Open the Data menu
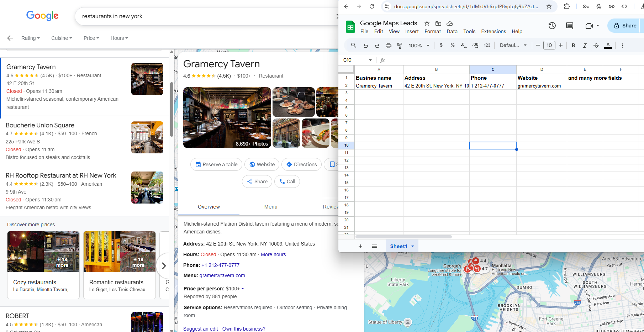 (x=452, y=31)
